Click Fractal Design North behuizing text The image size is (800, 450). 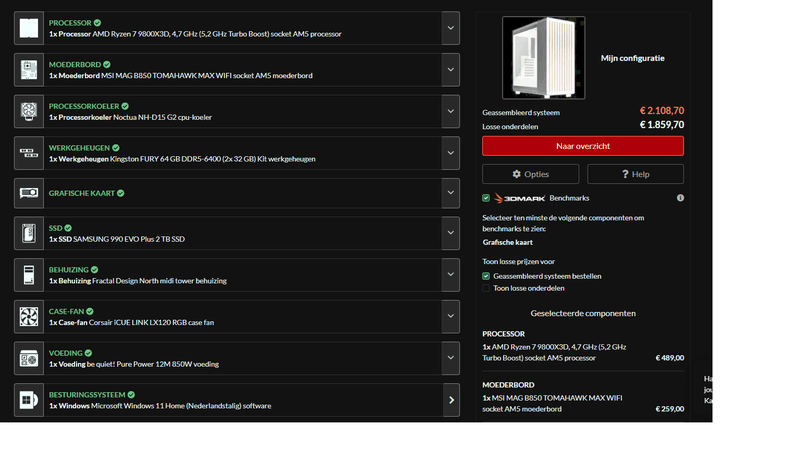[159, 281]
